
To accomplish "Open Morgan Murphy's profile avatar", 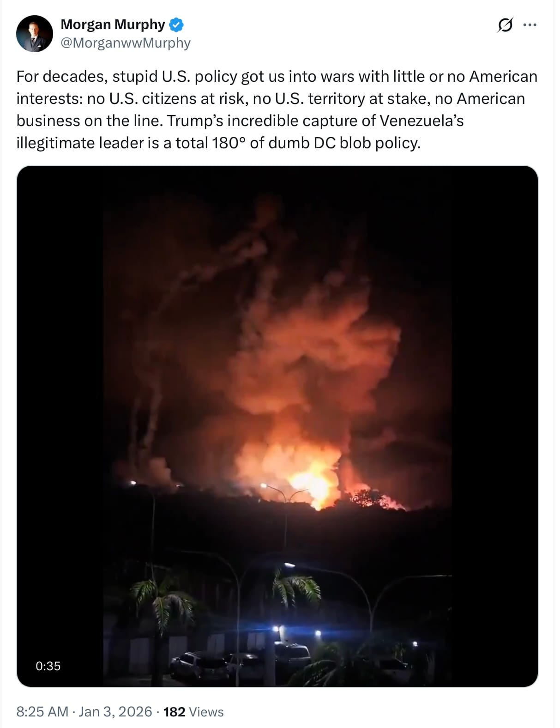I will coord(35,34).
